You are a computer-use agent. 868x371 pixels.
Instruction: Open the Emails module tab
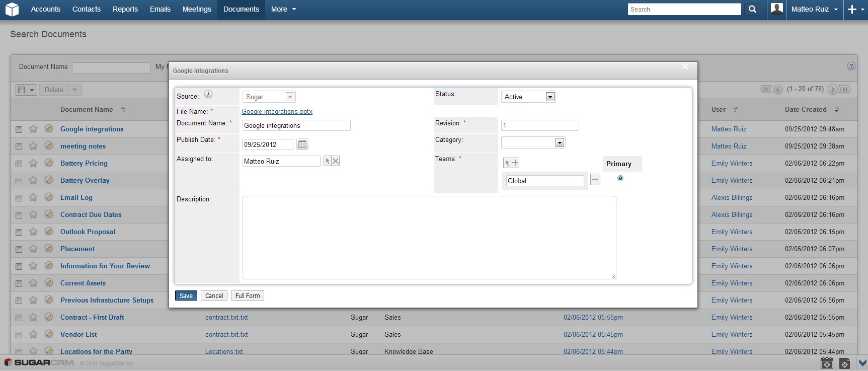(x=160, y=9)
